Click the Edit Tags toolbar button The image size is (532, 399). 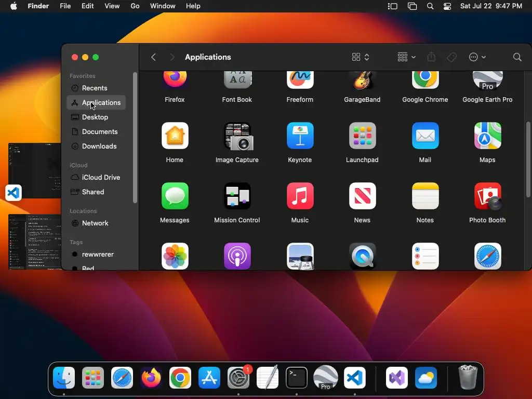tap(452, 57)
